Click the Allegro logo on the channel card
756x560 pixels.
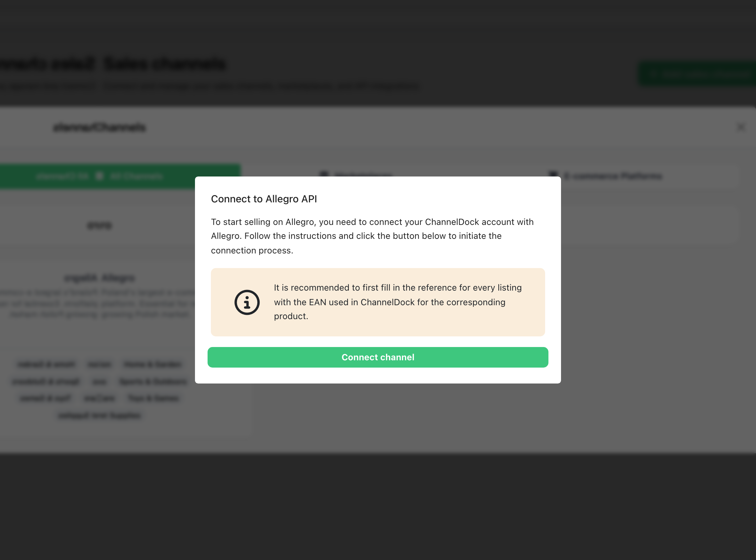click(x=99, y=225)
